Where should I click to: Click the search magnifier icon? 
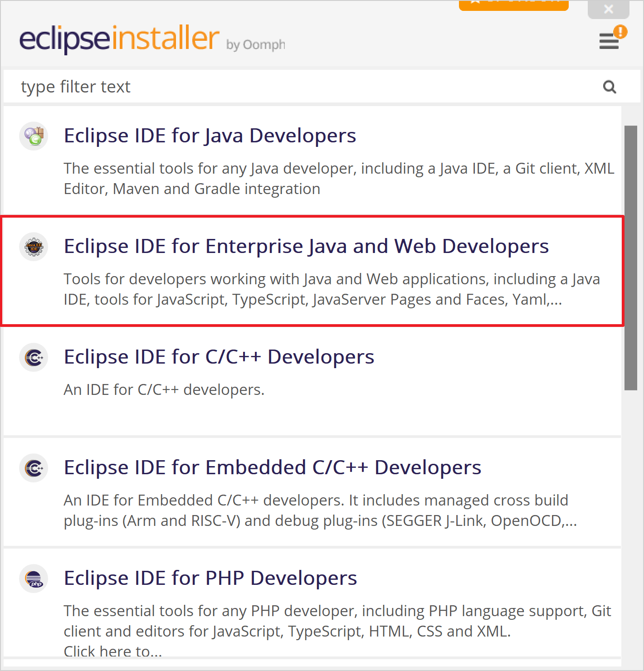click(610, 87)
